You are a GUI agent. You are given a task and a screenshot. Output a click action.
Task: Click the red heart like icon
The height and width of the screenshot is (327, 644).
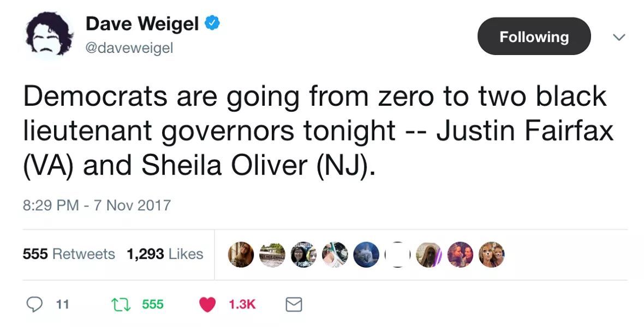(x=207, y=305)
